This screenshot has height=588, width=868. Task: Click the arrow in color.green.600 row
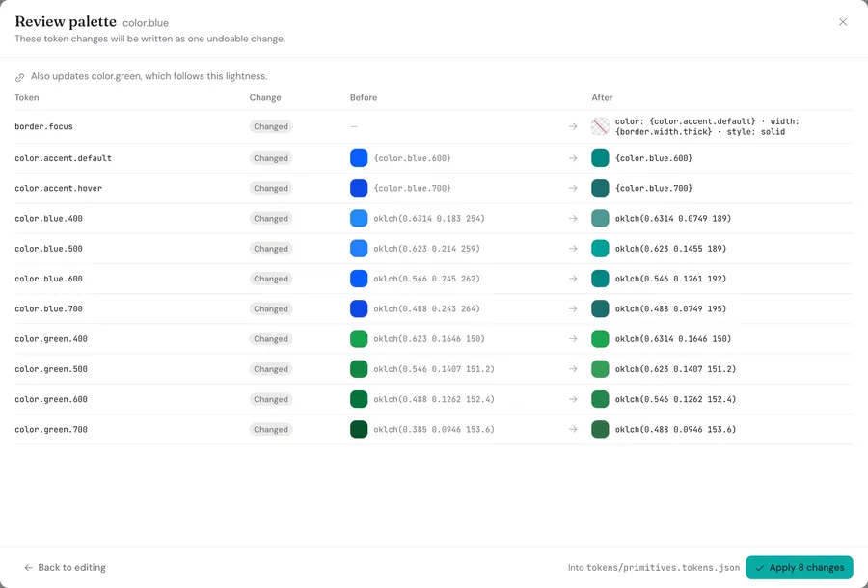pos(573,399)
